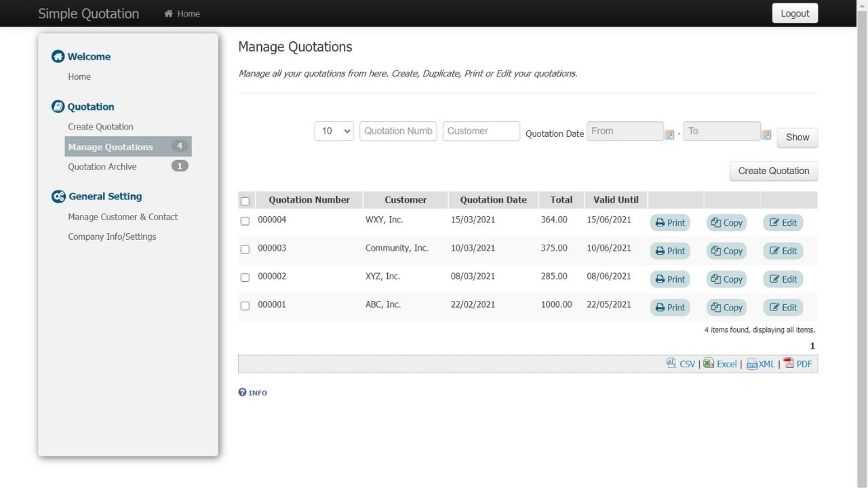Click the Excel export icon
This screenshot has width=868, height=488.
708,363
